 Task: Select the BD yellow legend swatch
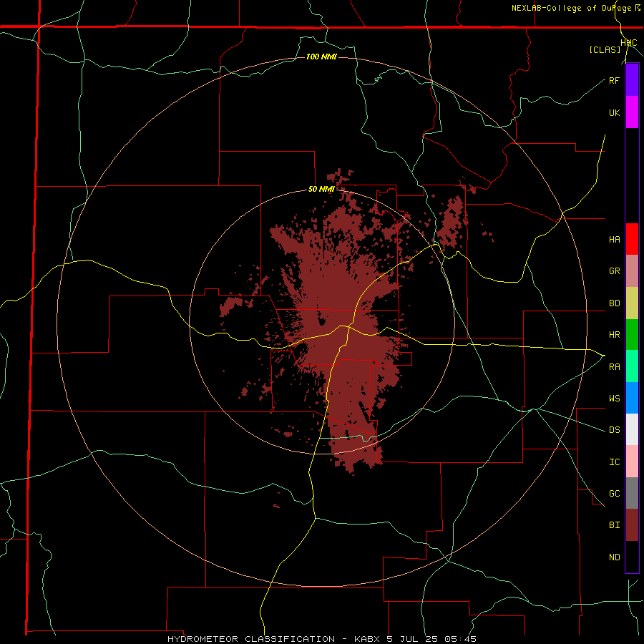pos(632,303)
